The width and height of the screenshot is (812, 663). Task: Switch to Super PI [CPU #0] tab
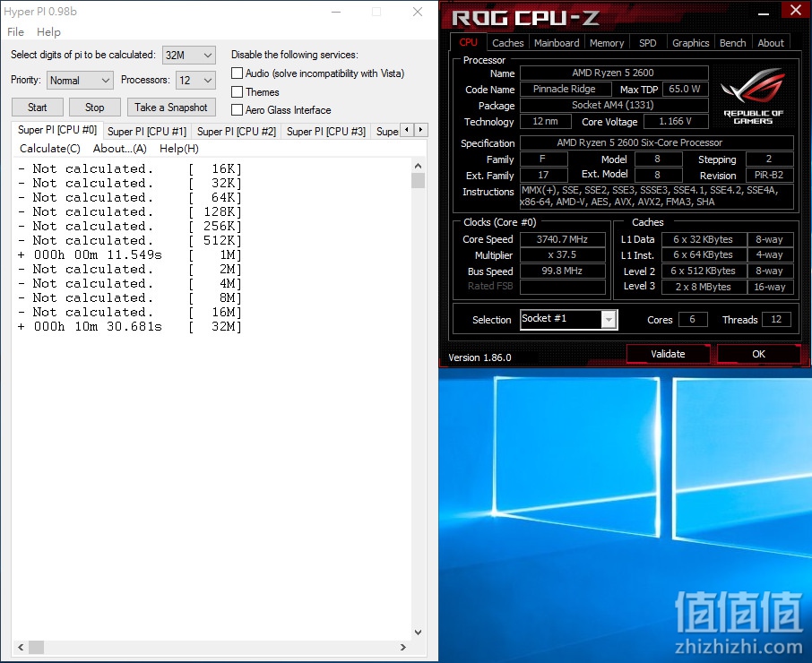tap(57, 130)
